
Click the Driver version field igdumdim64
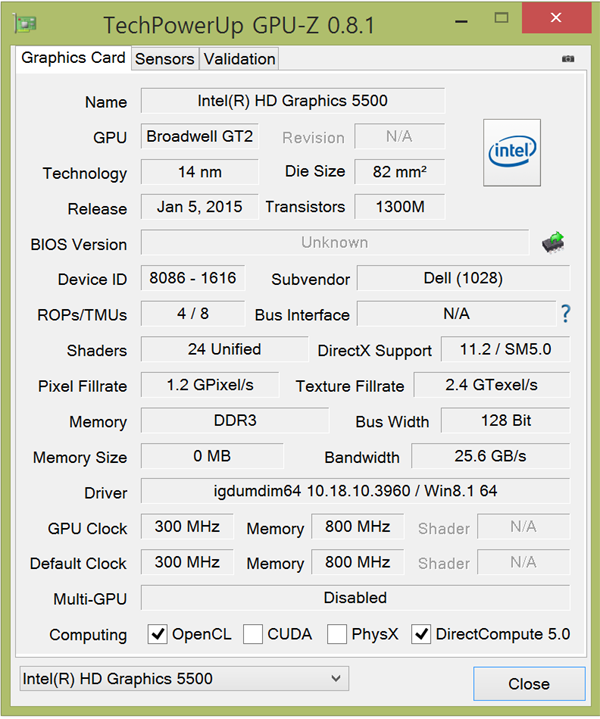pyautogui.click(x=356, y=491)
